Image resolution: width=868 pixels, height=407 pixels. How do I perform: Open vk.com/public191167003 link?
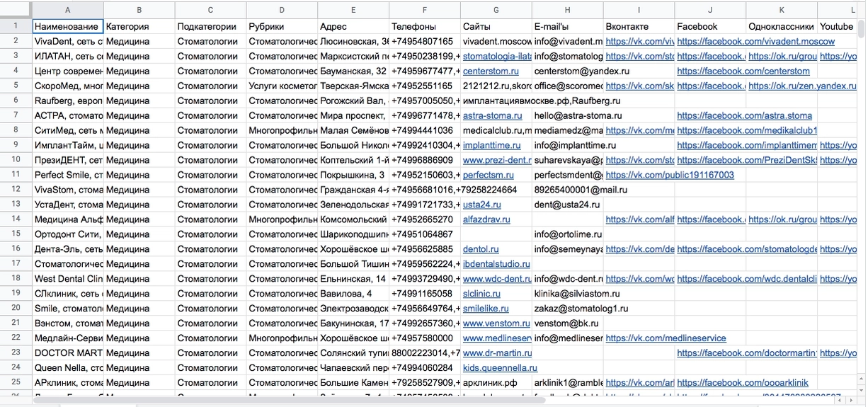click(x=670, y=175)
